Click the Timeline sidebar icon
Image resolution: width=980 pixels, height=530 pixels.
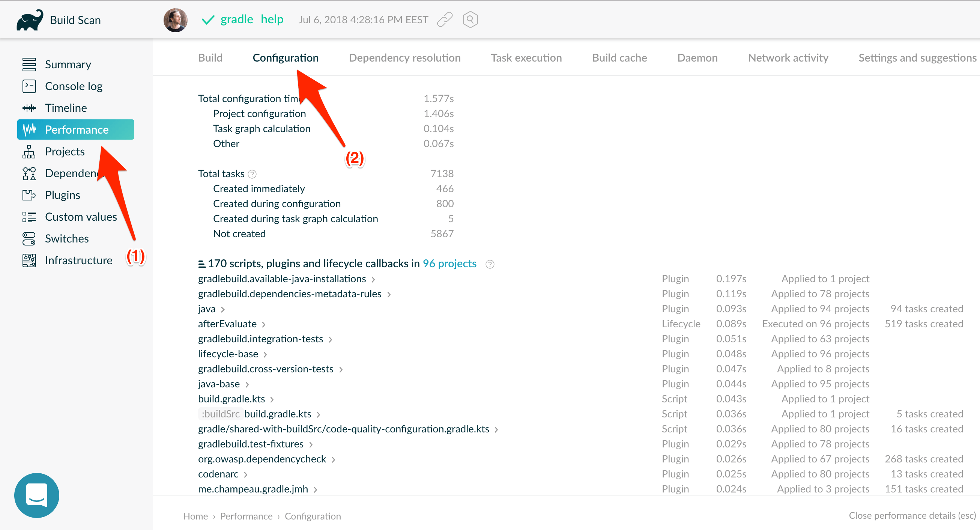30,108
